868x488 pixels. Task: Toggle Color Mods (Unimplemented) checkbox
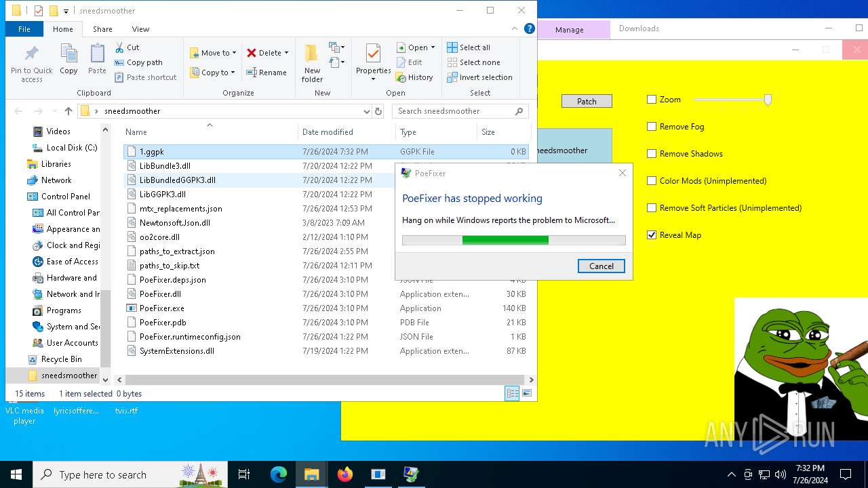coord(652,181)
